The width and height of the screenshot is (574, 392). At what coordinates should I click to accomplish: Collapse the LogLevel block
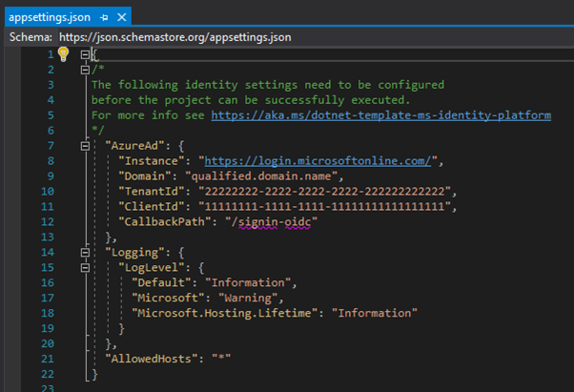(85, 268)
